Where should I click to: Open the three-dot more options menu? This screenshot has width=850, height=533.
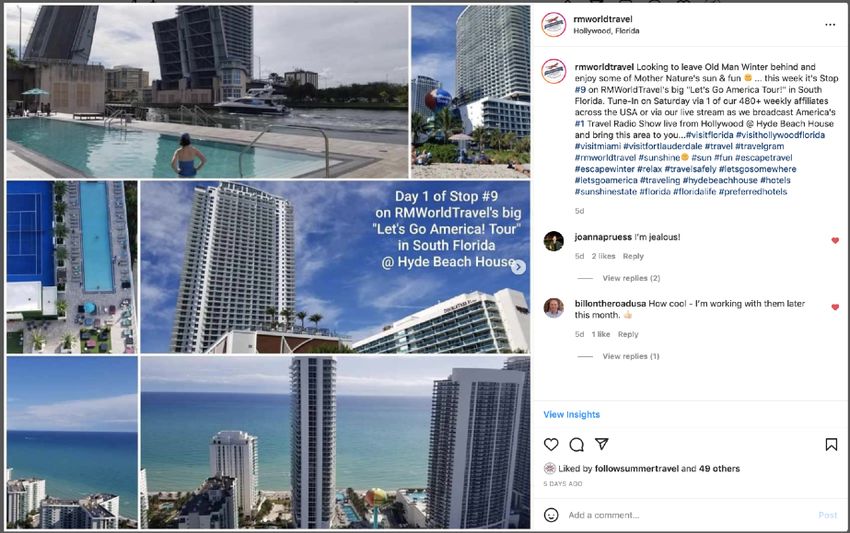[830, 24]
